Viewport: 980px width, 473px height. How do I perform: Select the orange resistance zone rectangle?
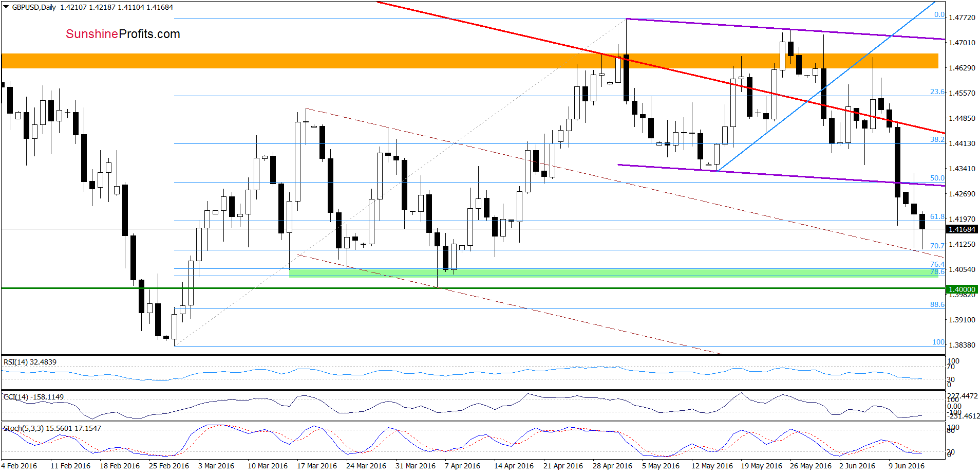(469, 61)
